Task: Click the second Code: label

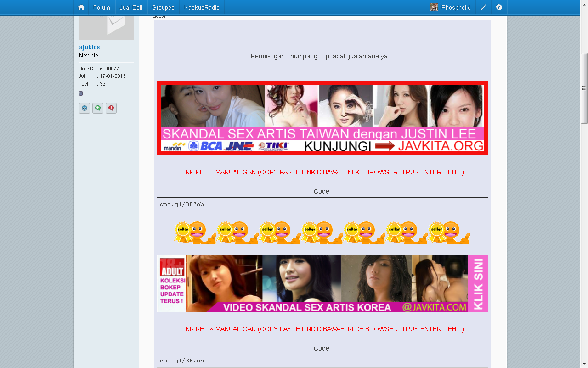Action: coord(322,348)
